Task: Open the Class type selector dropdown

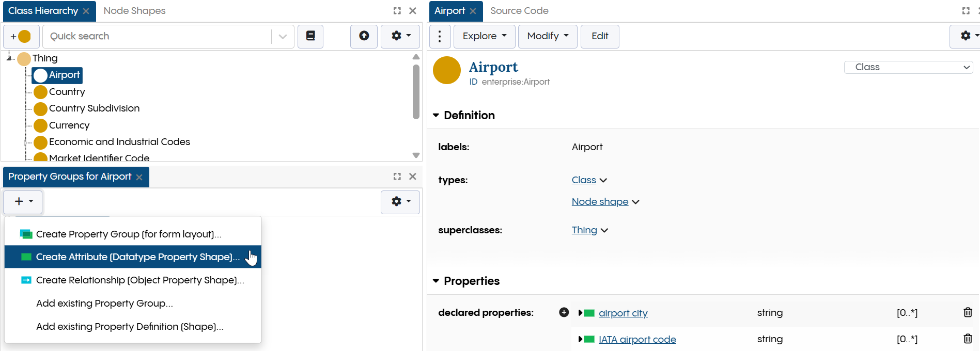Action: pos(908,67)
